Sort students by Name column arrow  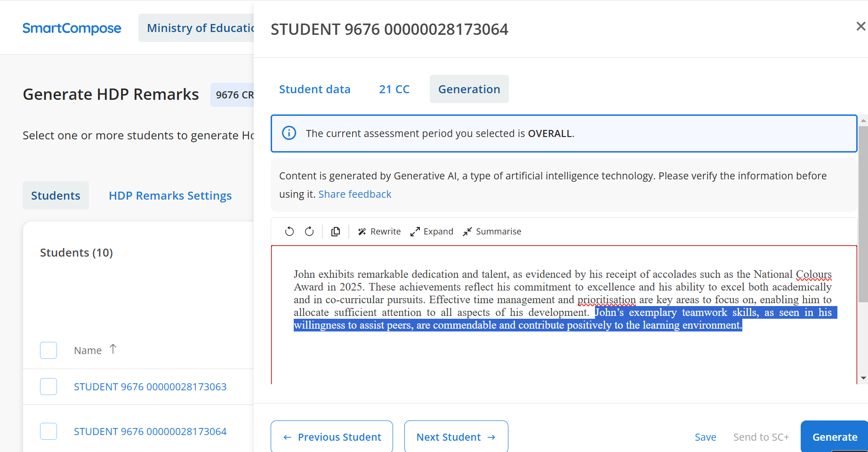pos(113,349)
